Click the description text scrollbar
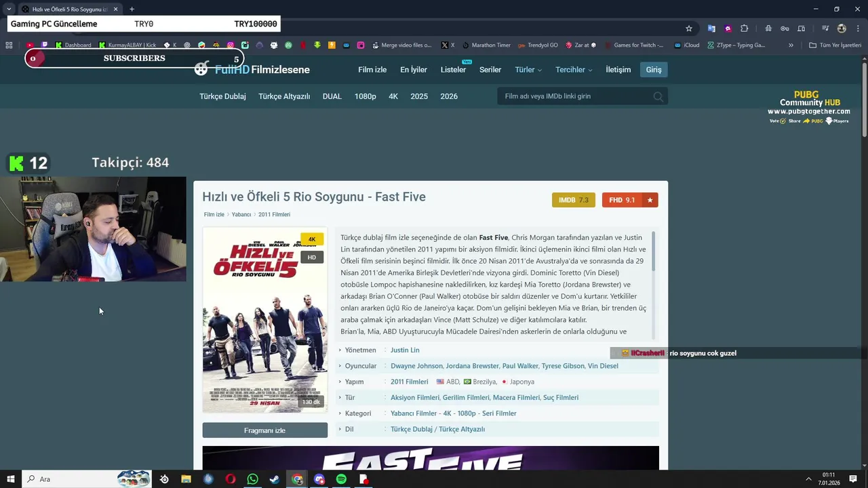 [x=654, y=252]
